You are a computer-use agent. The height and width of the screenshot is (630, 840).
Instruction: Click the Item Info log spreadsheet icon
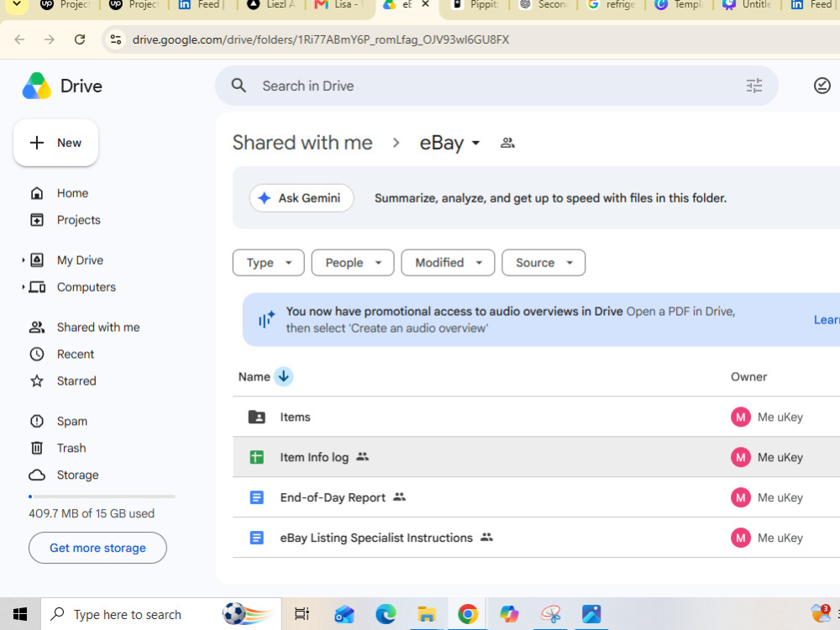pos(256,457)
